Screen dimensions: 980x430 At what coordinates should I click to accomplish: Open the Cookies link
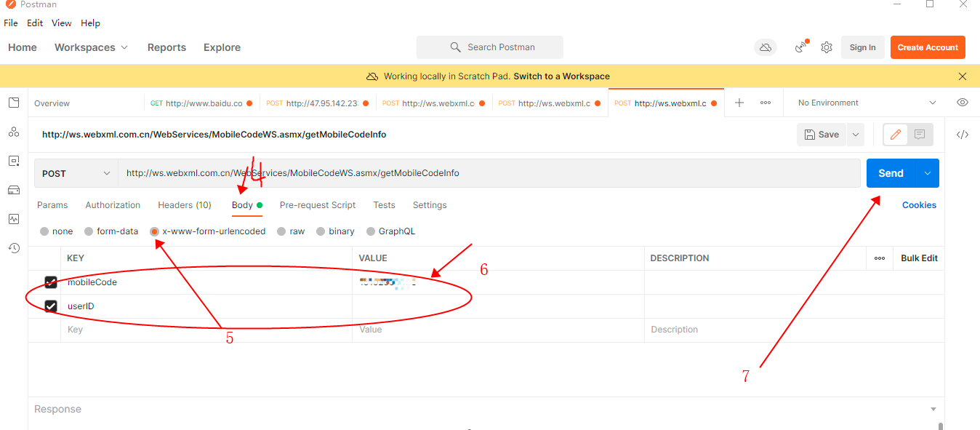(919, 205)
